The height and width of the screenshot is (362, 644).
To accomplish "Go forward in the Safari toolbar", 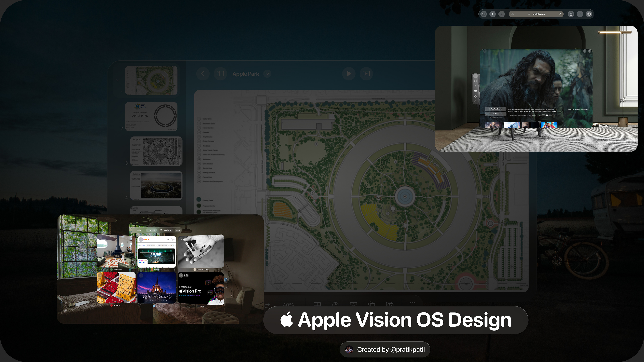I will 501,14.
